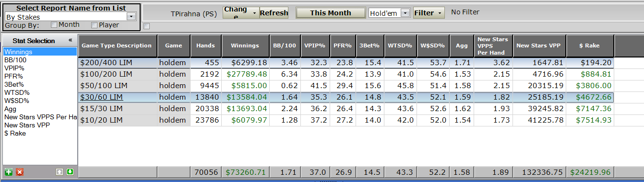Open the By Stakes report dropdown
Viewport: 644px width, 182px height.
coord(131,17)
